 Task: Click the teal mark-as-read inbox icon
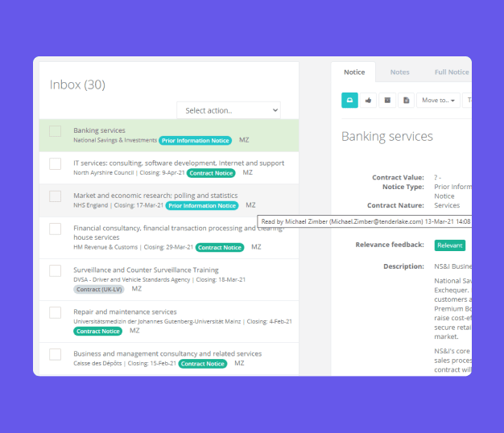(x=349, y=101)
